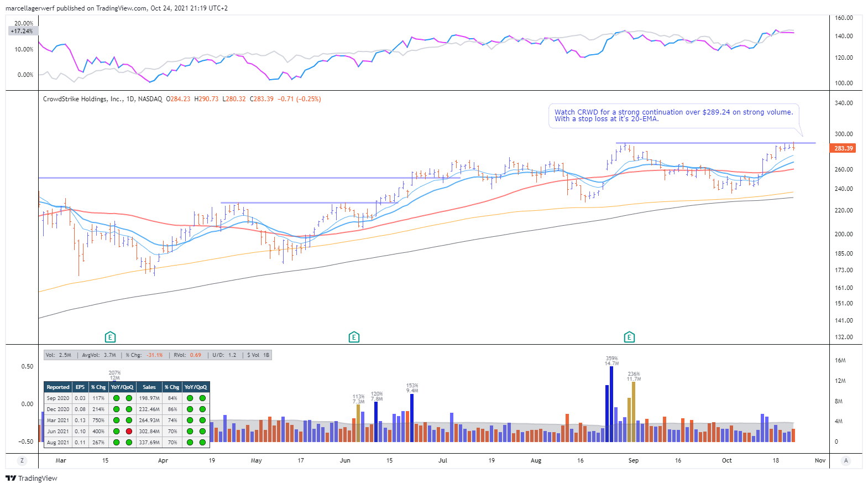Screen dimensions: 868x488
Task: Click the red QoQ dot in Jun 2021 row
Action: [x=129, y=431]
